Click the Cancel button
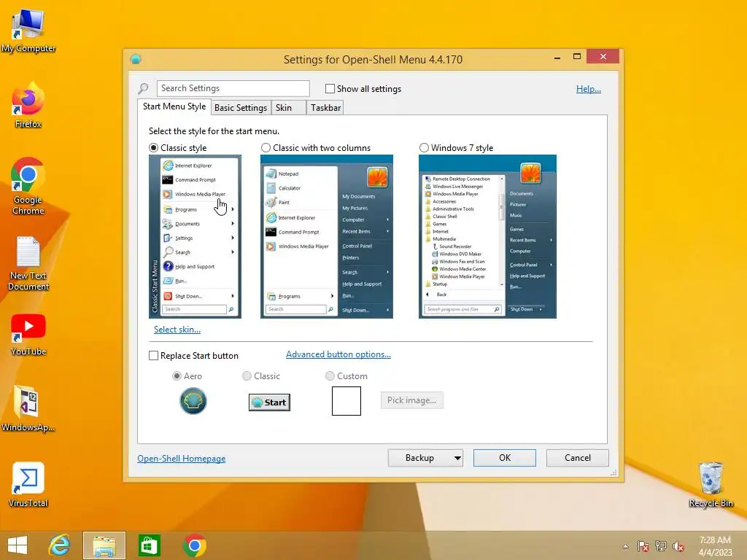The image size is (747, 560). (x=578, y=458)
